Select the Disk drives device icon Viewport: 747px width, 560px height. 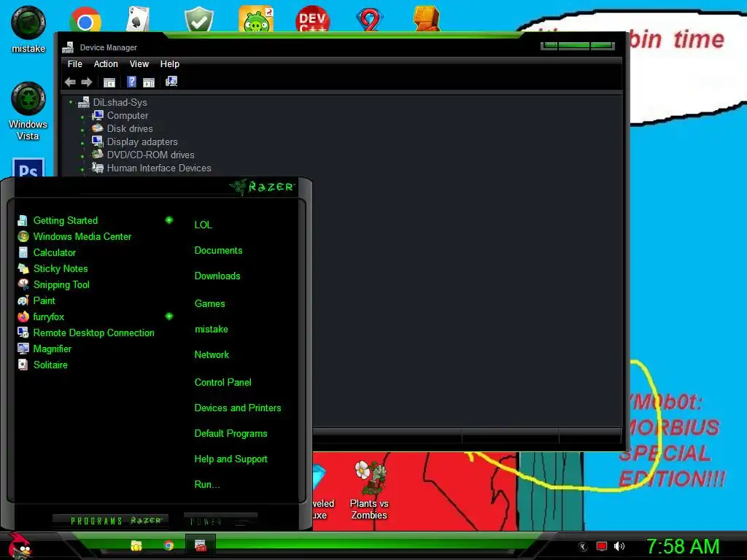pyautogui.click(x=97, y=128)
